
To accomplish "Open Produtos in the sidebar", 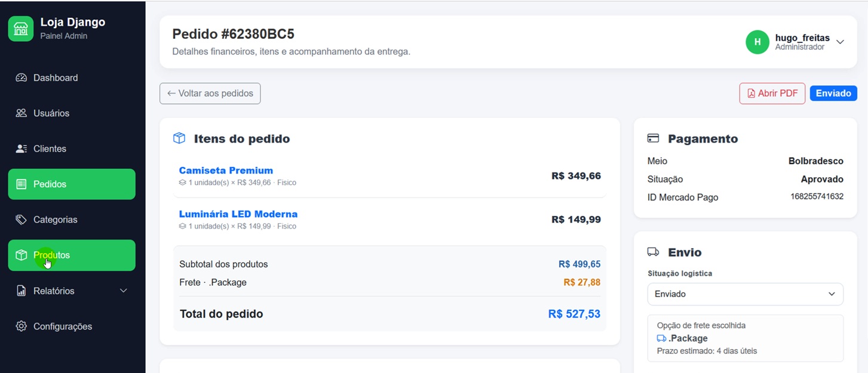I will tap(72, 255).
